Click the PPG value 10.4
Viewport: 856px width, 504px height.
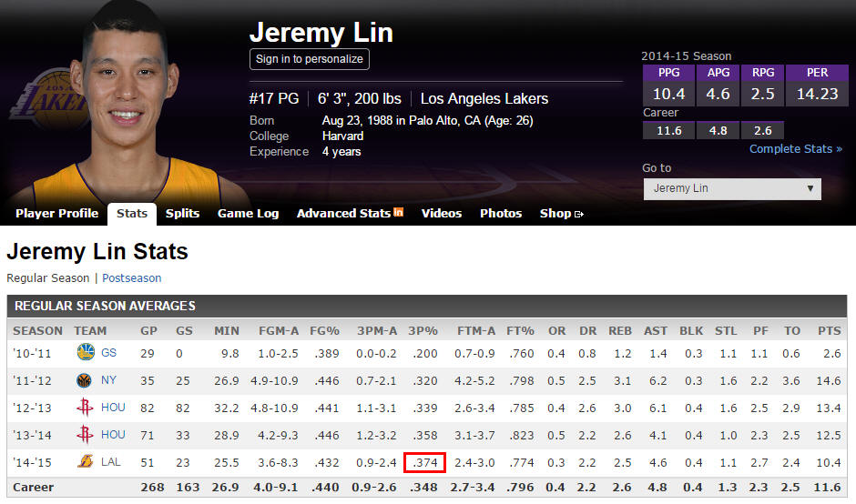[668, 94]
